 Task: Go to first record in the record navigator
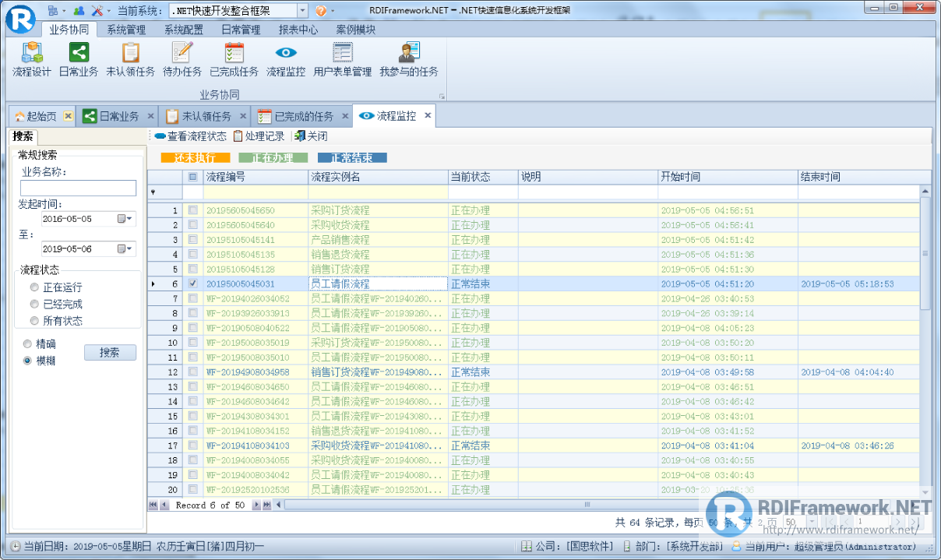[x=153, y=505]
